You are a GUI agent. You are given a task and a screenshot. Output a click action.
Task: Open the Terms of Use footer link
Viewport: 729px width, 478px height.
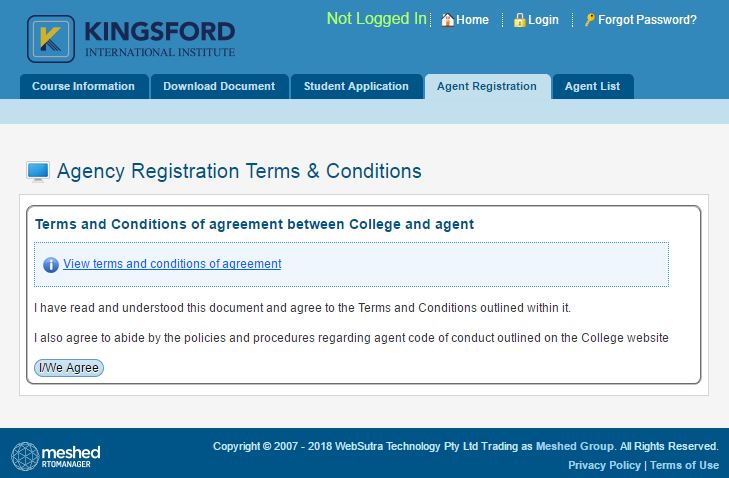click(x=684, y=465)
